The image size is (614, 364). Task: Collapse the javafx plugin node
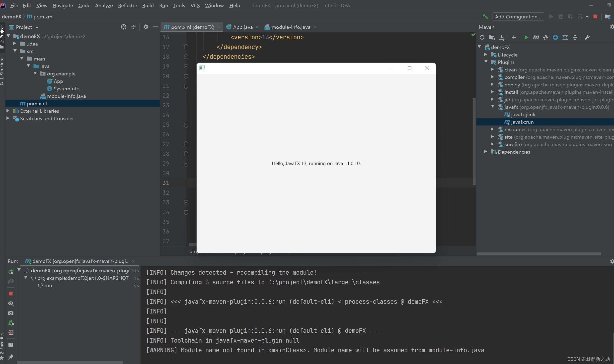click(x=492, y=107)
